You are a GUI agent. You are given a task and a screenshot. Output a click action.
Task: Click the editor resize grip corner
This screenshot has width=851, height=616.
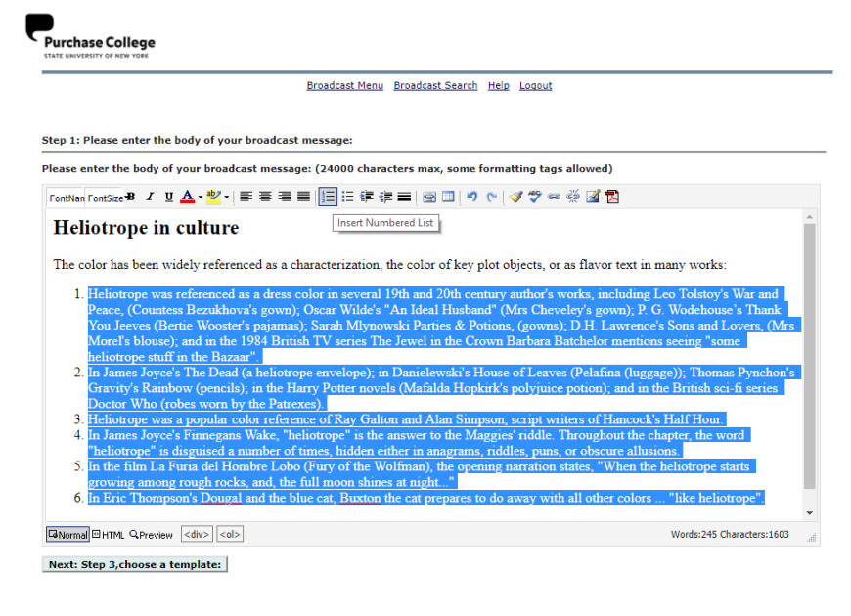point(812,538)
